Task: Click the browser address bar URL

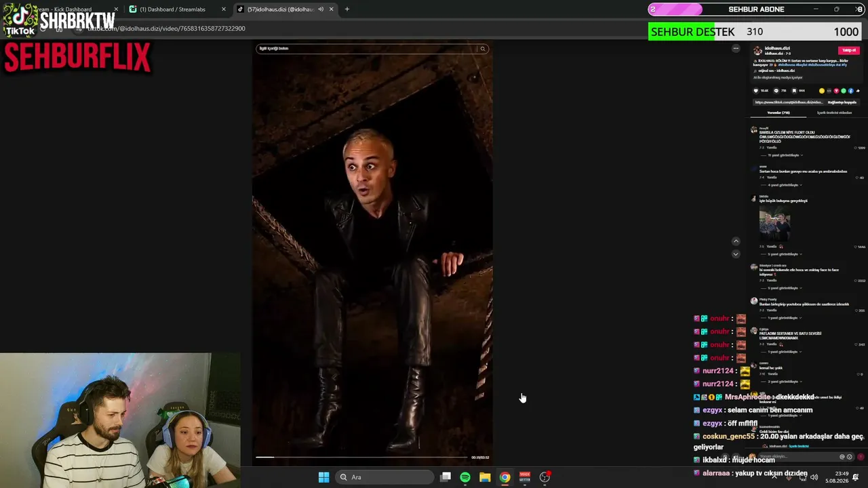Action: point(166,28)
